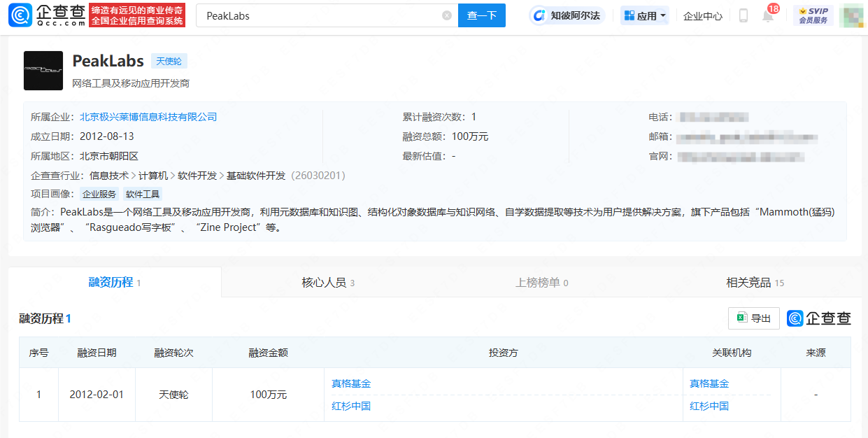Click the 2012-02-01 financing date cell
The image size is (868, 438).
pyautogui.click(x=97, y=395)
